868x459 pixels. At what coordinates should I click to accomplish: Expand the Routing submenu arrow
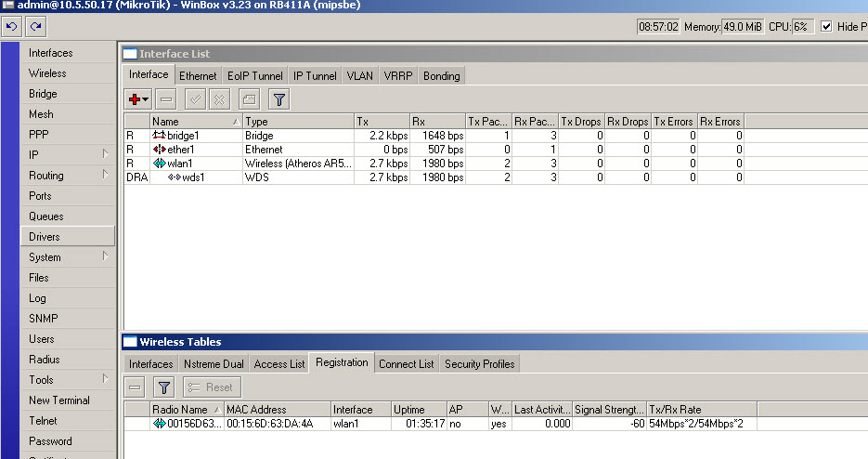pyautogui.click(x=105, y=175)
